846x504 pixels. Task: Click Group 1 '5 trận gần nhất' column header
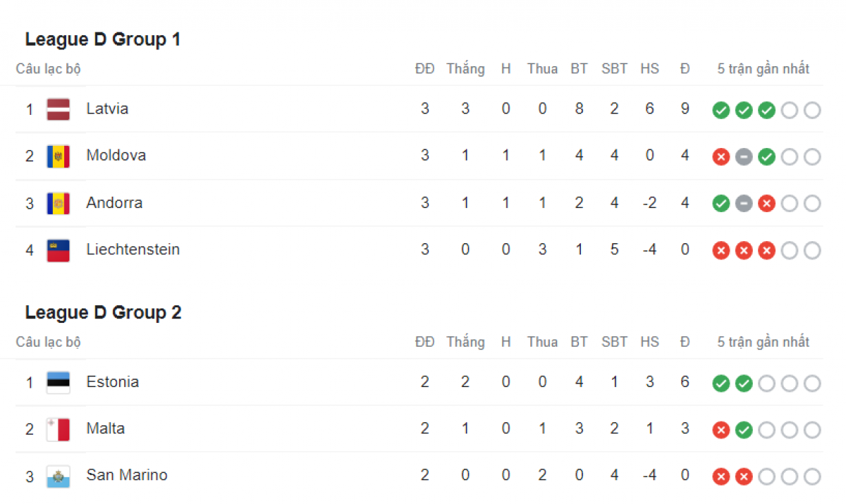point(764,69)
